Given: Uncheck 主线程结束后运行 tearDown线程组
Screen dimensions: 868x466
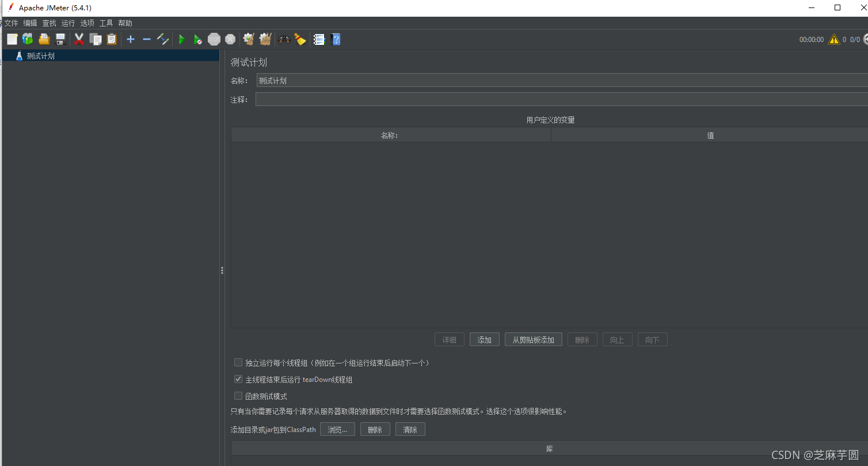Looking at the screenshot, I should (238, 379).
